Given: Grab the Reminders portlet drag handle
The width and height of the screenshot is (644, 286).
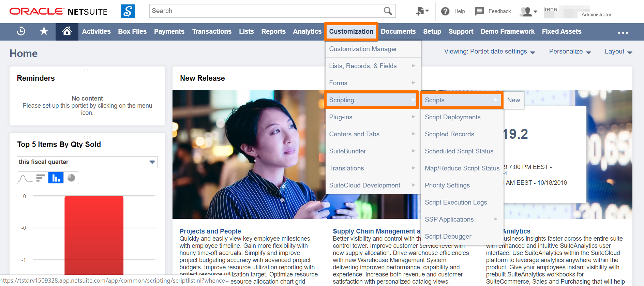Looking at the screenshot, I should (87, 71).
